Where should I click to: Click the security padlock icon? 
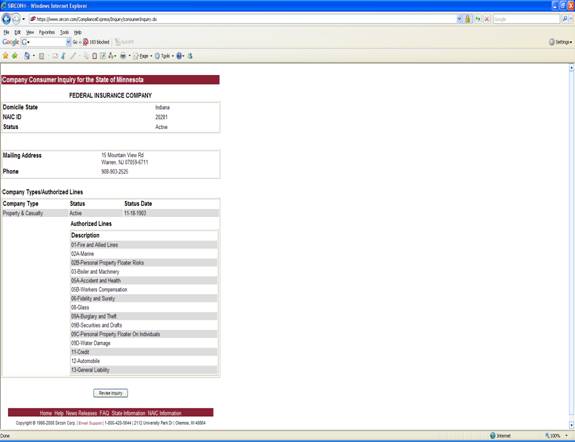point(468,19)
